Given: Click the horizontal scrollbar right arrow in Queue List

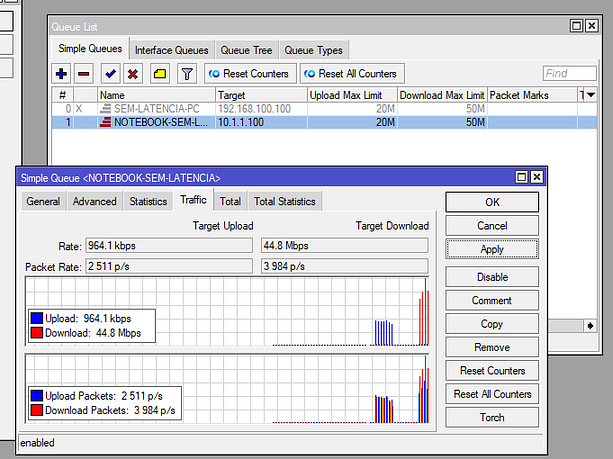Looking at the screenshot, I should click(x=589, y=325).
